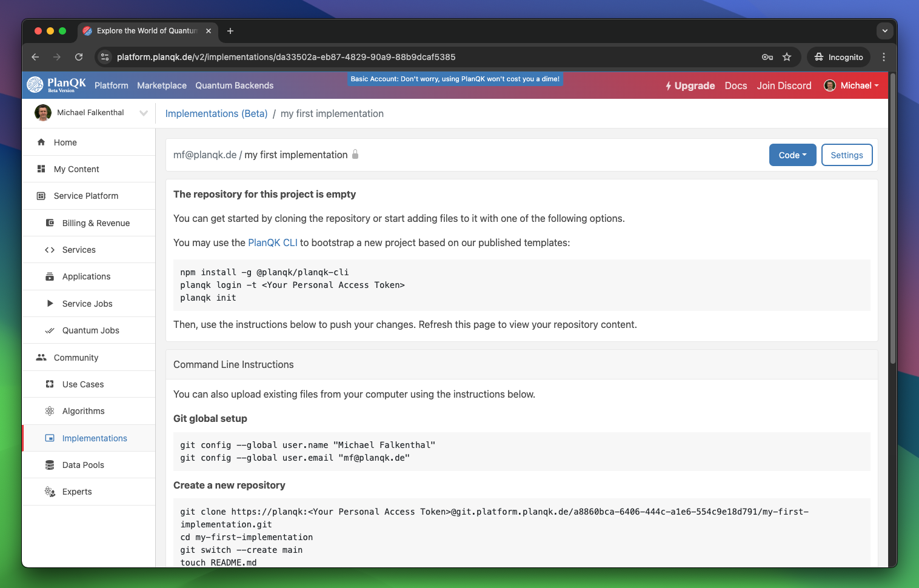The image size is (919, 588).
Task: Click the PlanQK logo icon
Action: click(35, 85)
